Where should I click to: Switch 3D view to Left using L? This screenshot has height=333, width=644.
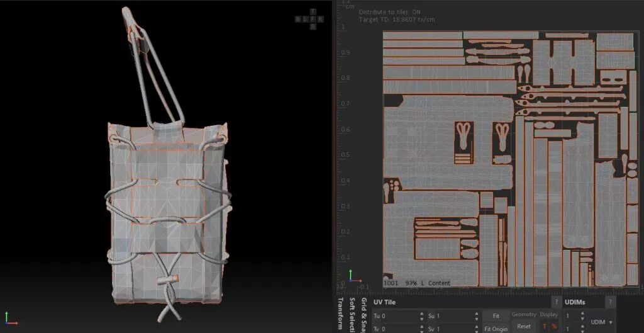(x=306, y=19)
